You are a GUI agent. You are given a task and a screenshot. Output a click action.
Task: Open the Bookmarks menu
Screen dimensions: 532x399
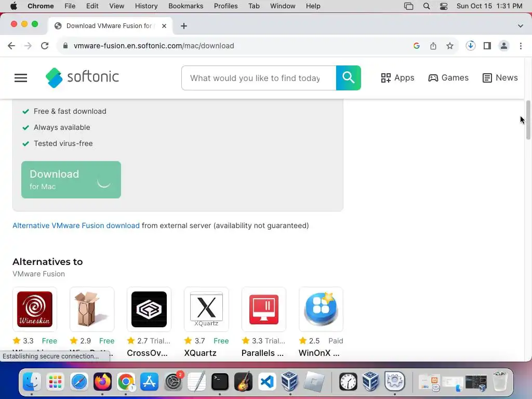pyautogui.click(x=185, y=6)
